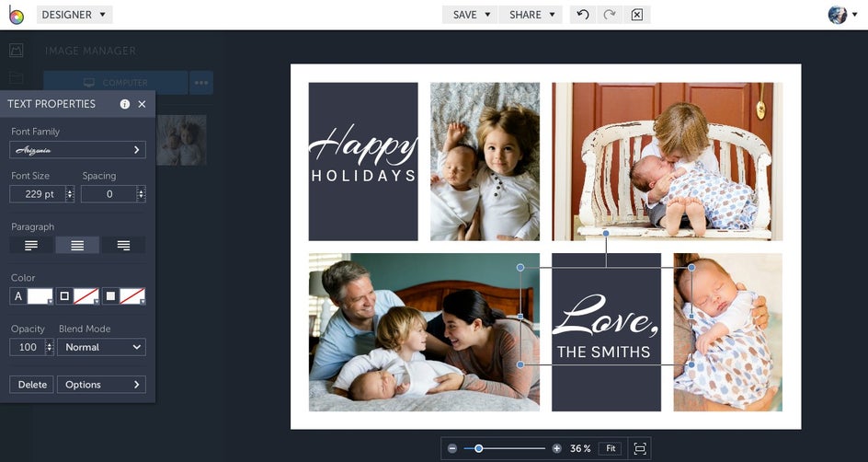Click the zoom out minus icon
The height and width of the screenshot is (462, 868).
coord(452,448)
